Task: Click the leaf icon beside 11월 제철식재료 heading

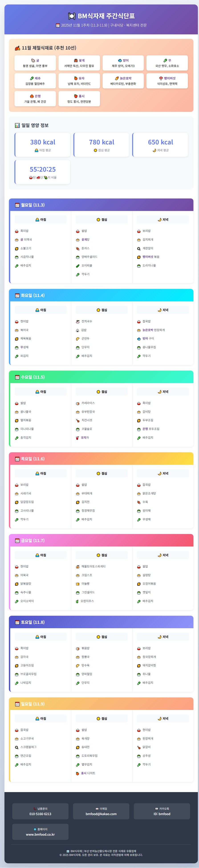Action: (x=18, y=48)
